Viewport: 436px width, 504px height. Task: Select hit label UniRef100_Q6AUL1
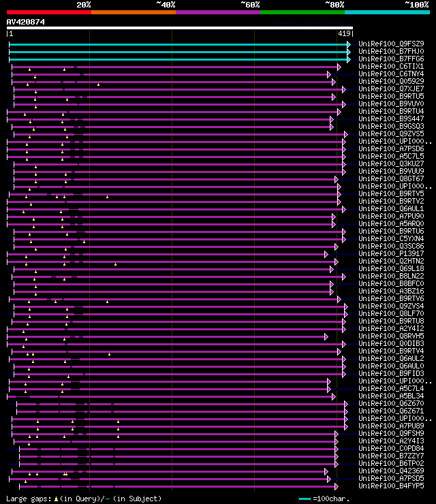[391, 208]
